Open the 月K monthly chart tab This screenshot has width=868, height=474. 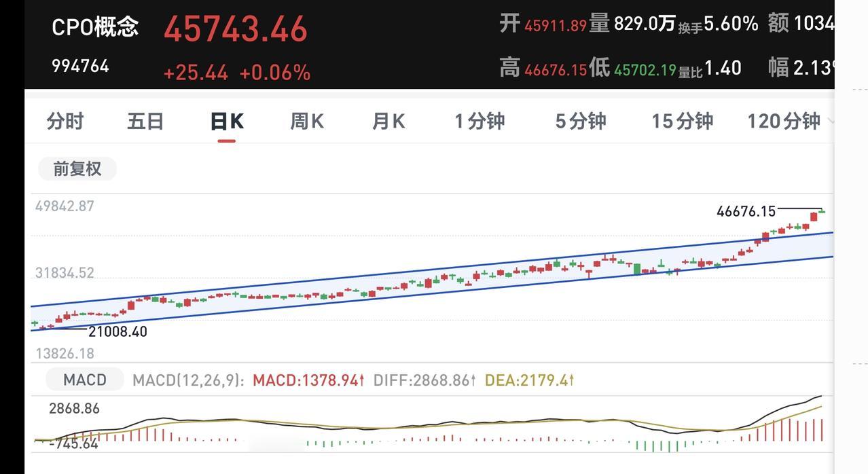tap(388, 122)
